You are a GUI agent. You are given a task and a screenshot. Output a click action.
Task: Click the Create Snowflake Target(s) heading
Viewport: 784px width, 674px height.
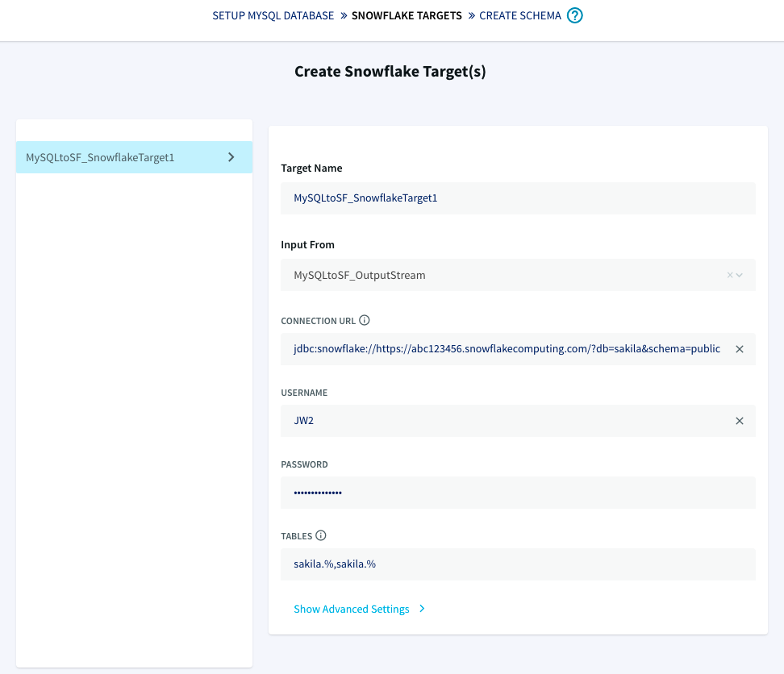point(390,72)
